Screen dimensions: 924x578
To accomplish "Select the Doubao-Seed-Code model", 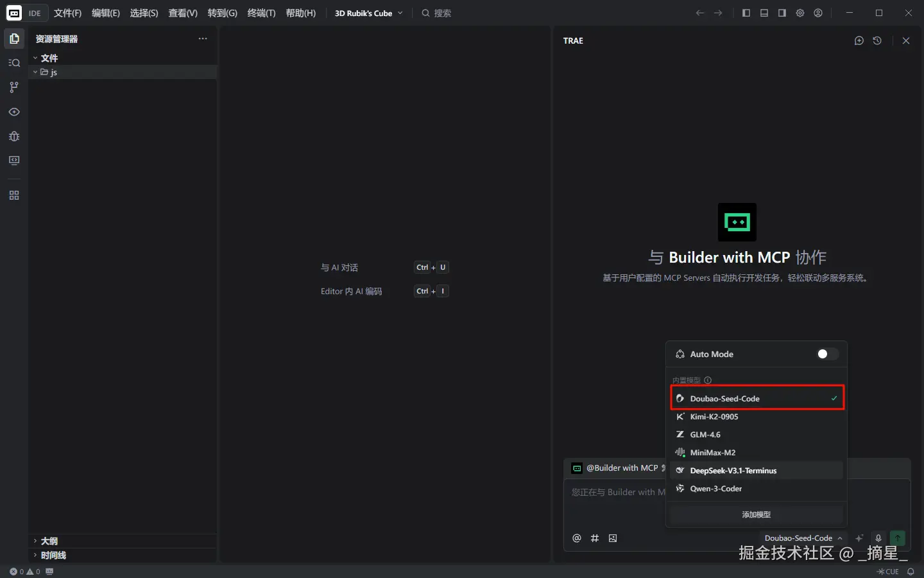I will [x=757, y=398].
